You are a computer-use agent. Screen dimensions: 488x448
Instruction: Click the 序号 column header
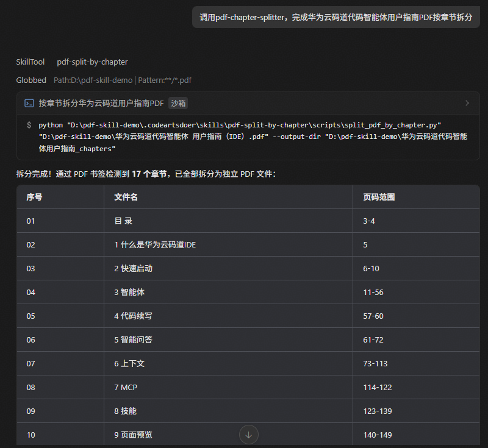pyautogui.click(x=34, y=197)
